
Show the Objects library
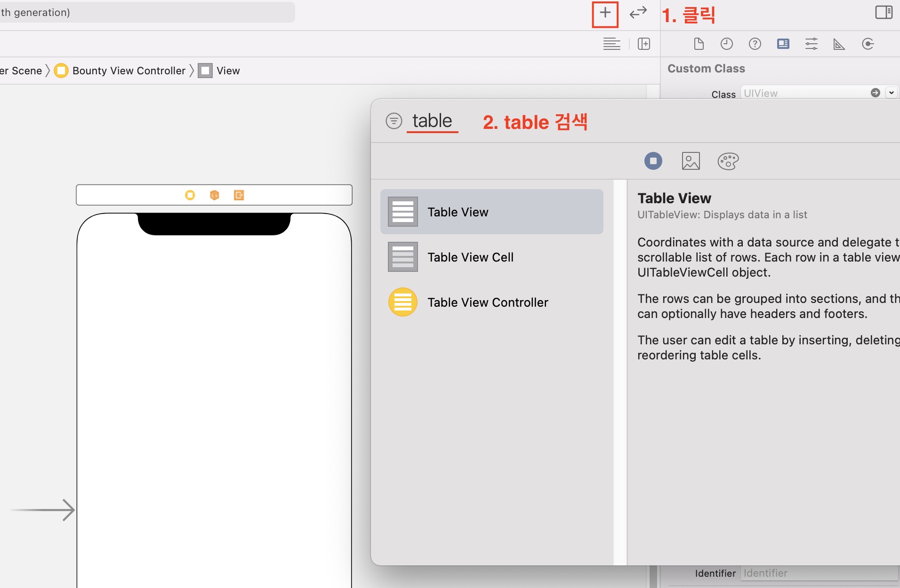[x=653, y=161]
